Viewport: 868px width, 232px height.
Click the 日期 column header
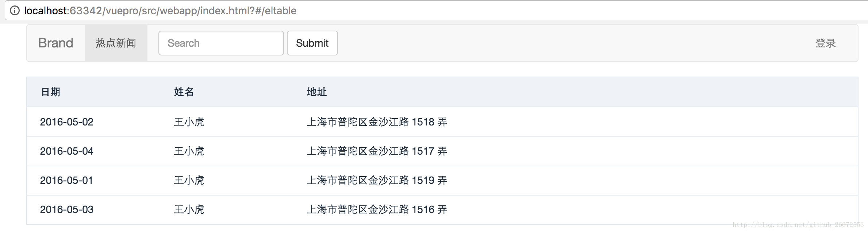(50, 92)
